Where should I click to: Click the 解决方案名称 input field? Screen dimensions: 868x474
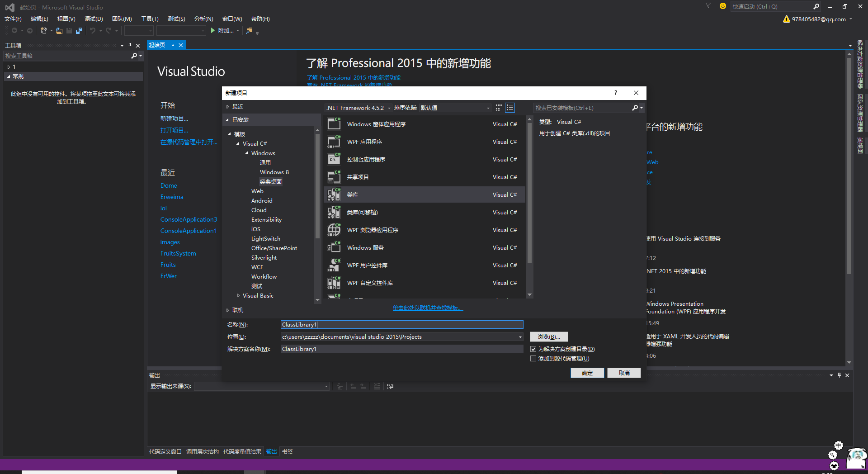[x=402, y=349]
